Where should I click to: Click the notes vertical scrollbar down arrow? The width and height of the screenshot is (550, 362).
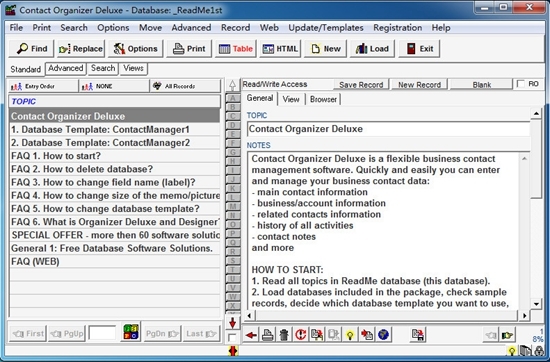[536, 304]
